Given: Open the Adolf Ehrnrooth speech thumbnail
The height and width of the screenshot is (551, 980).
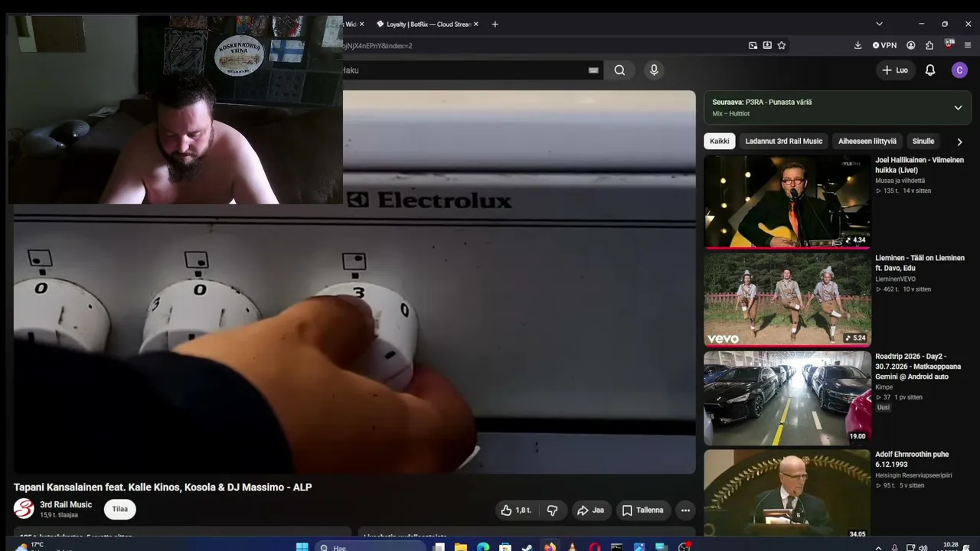Looking at the screenshot, I should (x=787, y=494).
